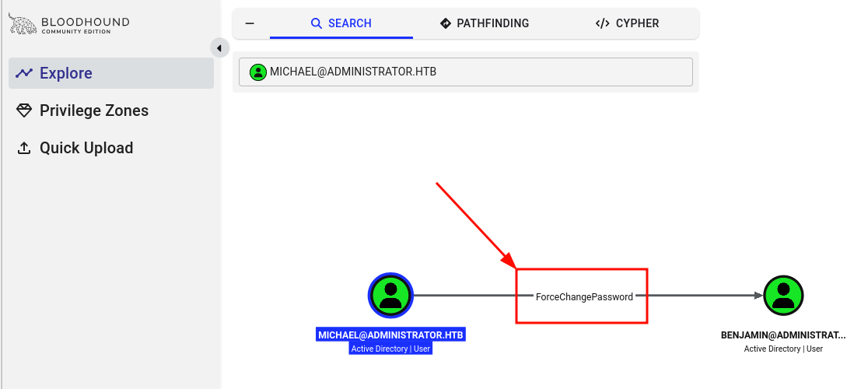
Task: Click the BloodHound Community Edition logo
Action: (68, 24)
